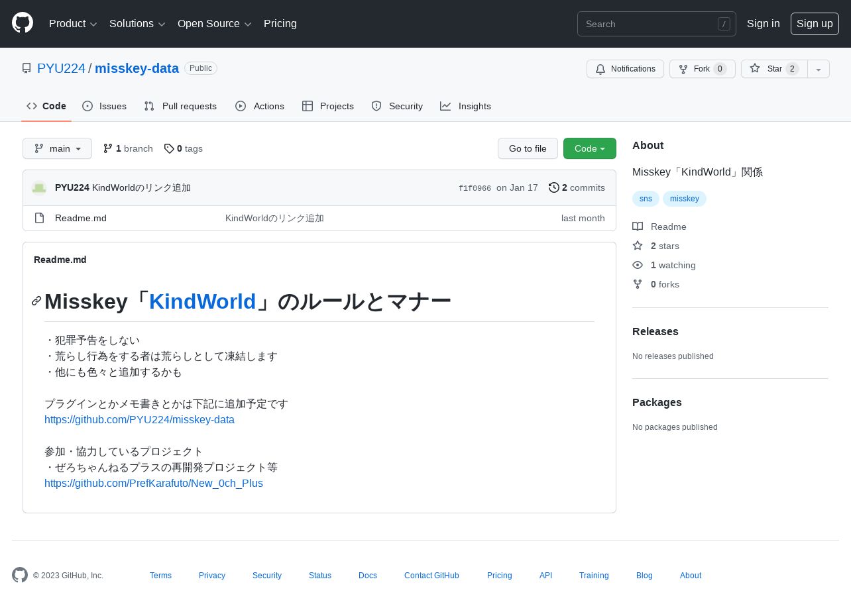The width and height of the screenshot is (851, 616).
Task: Open footer Pricing link
Action: coord(500,576)
